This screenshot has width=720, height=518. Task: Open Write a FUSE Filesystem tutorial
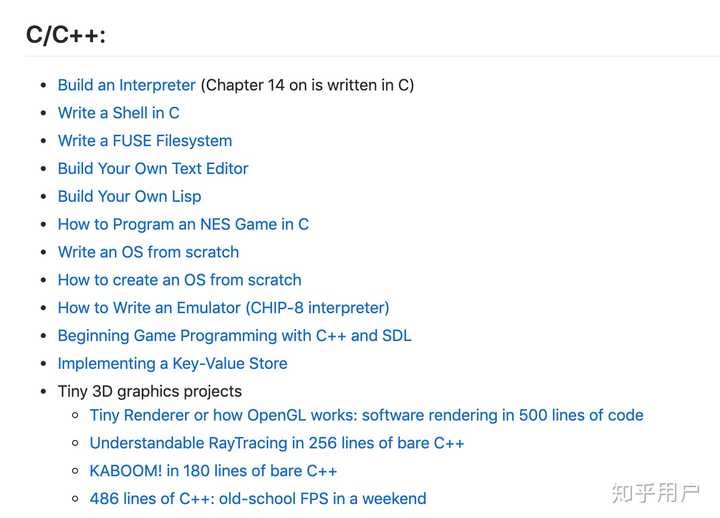[x=144, y=141]
